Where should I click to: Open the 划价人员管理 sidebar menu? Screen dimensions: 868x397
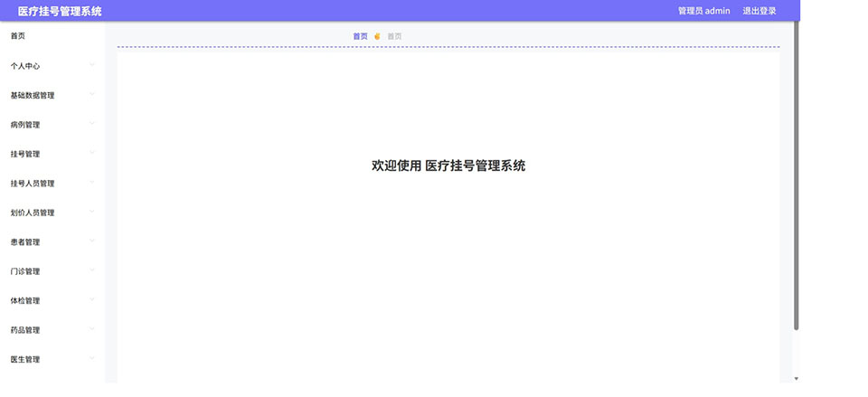coord(52,213)
